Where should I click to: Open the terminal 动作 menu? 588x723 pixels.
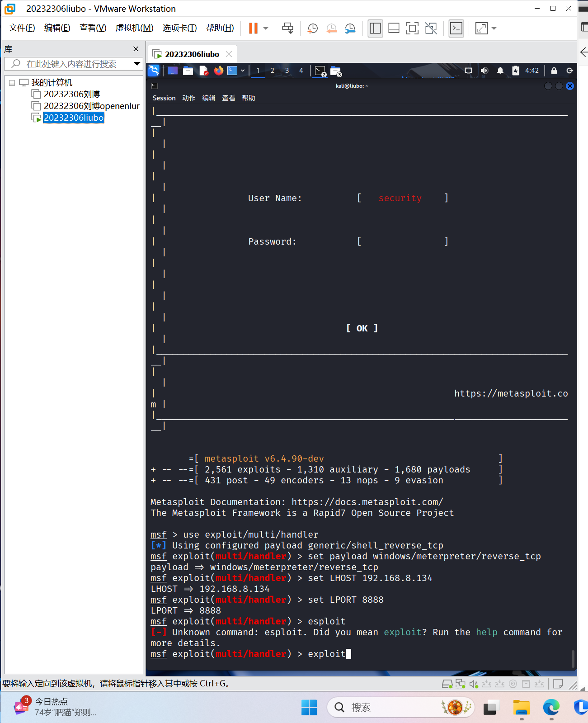click(189, 98)
